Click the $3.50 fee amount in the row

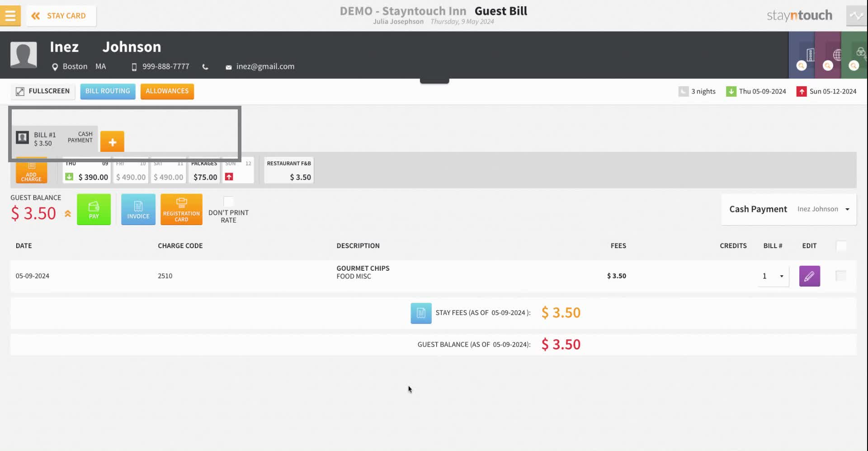click(x=617, y=276)
